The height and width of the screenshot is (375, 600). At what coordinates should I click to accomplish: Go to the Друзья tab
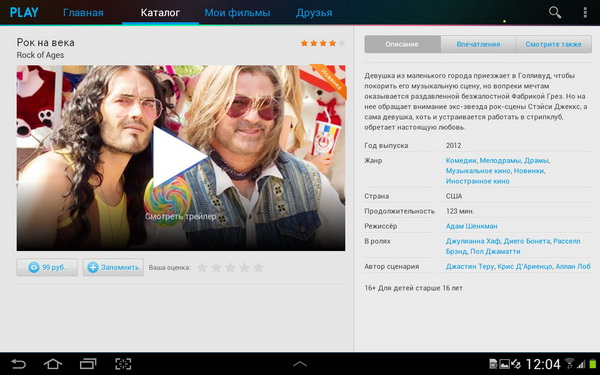(x=314, y=13)
